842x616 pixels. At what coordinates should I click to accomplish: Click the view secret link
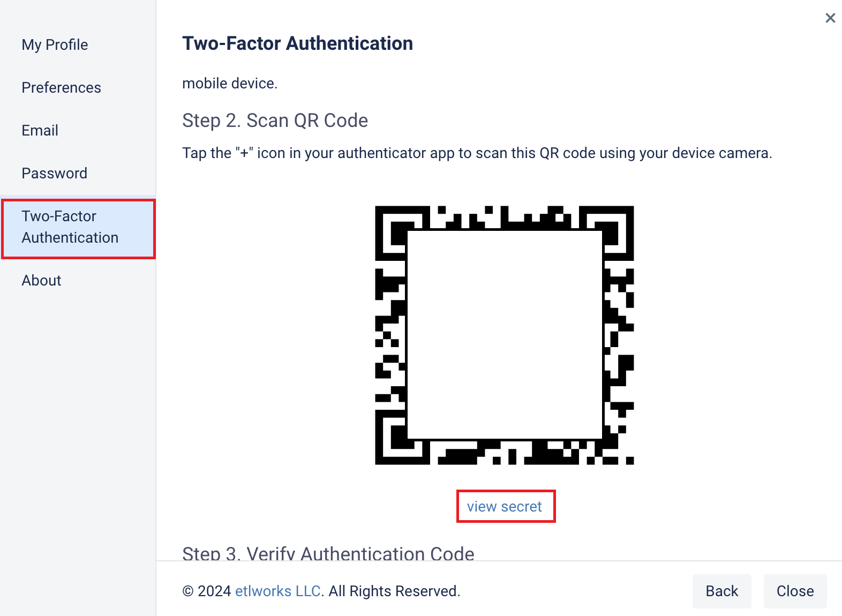tap(505, 506)
